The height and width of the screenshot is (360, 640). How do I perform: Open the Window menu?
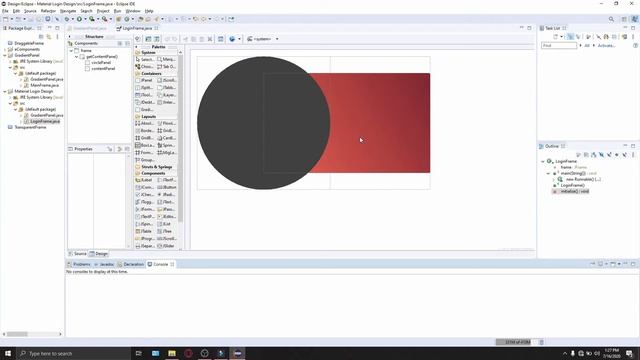tap(133, 11)
